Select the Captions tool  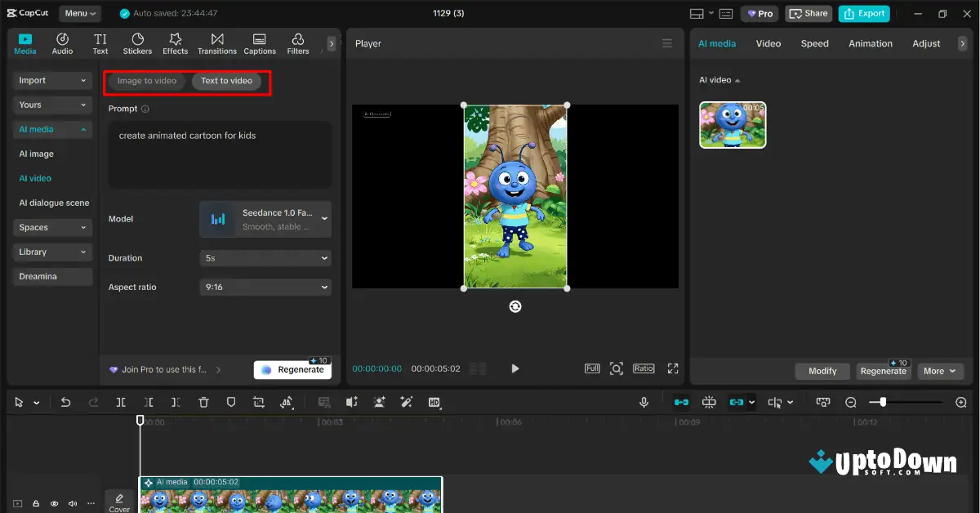(259, 43)
